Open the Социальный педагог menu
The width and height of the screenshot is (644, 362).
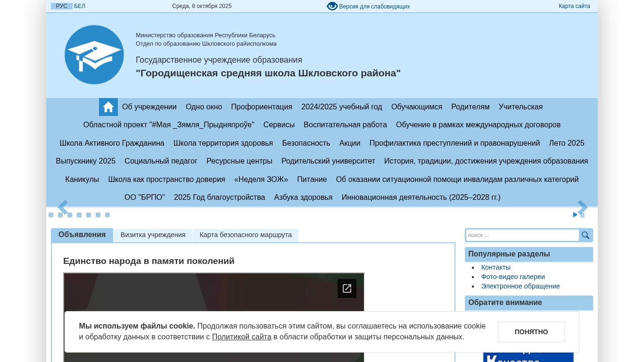[161, 161]
